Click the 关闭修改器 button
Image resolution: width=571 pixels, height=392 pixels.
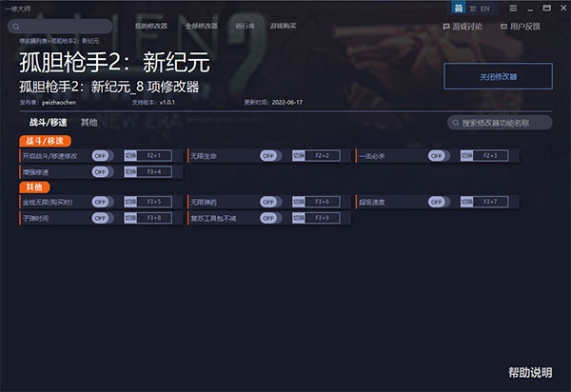pos(498,78)
